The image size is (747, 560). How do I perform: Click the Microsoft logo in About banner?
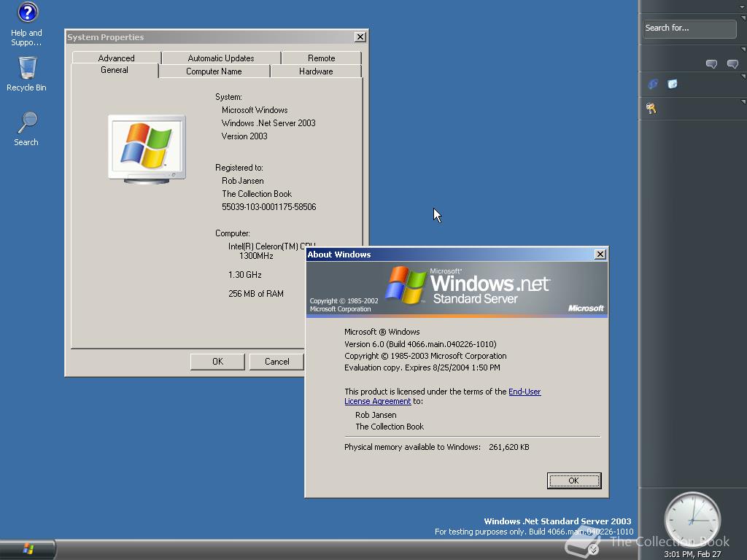coord(586,308)
